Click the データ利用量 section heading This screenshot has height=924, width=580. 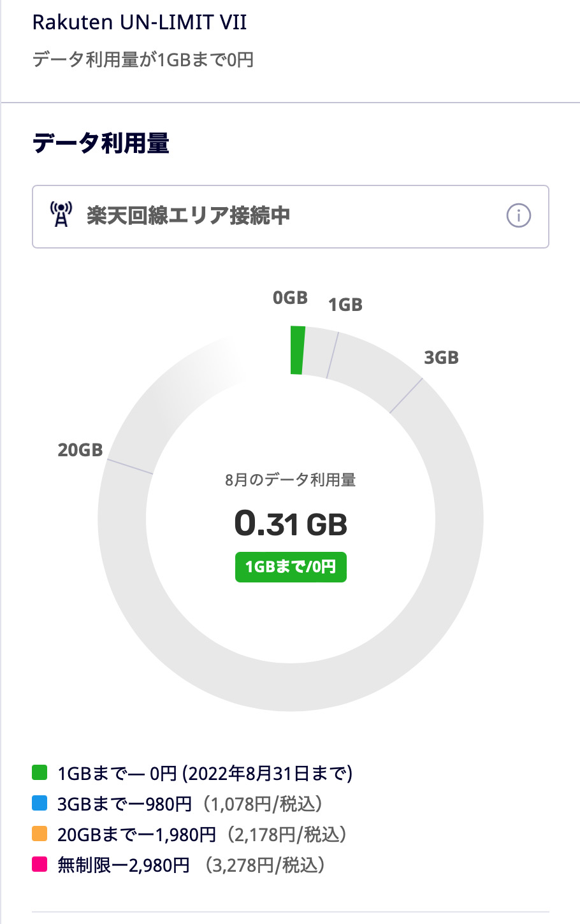point(101,143)
